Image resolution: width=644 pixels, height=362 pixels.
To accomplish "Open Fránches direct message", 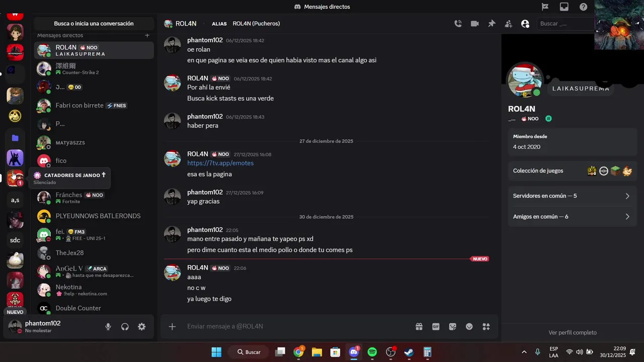I will tap(94, 198).
